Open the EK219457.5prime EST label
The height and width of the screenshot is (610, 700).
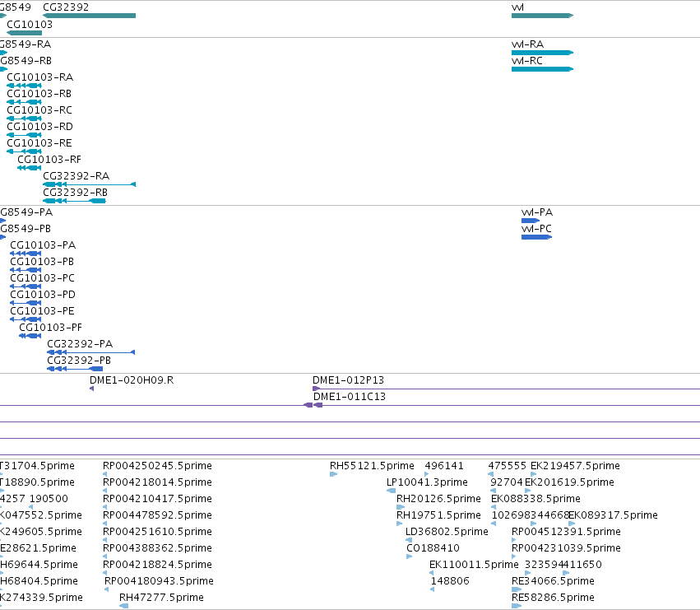point(576,466)
